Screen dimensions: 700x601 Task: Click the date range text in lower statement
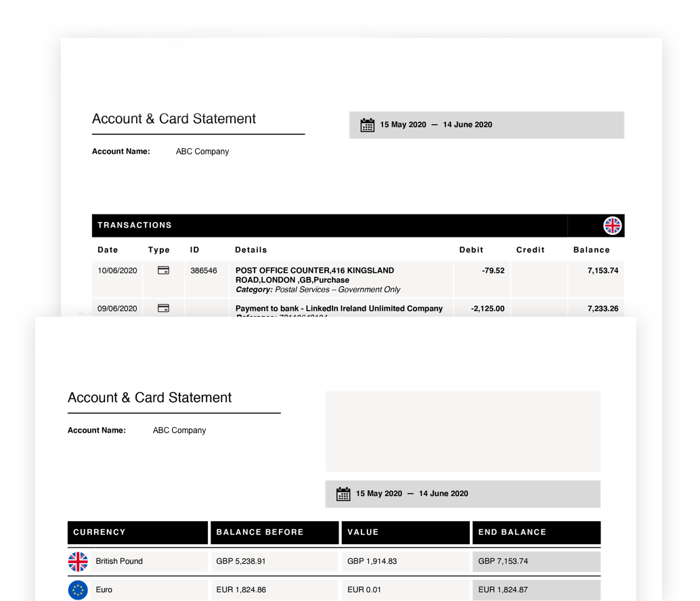pos(412,494)
